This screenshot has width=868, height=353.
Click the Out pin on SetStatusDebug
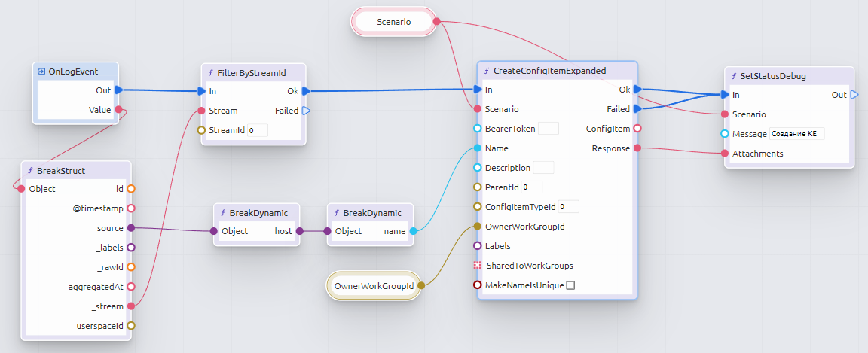854,95
